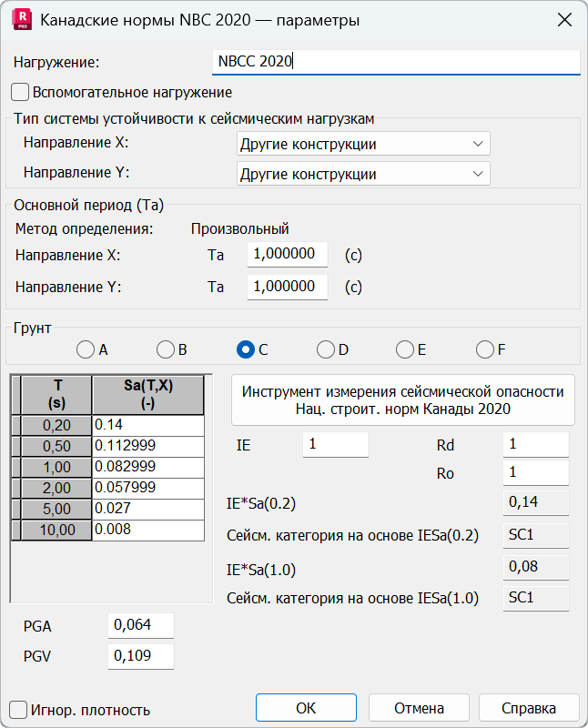
Task: Open Направление Y system type dropdown
Action: click(363, 174)
